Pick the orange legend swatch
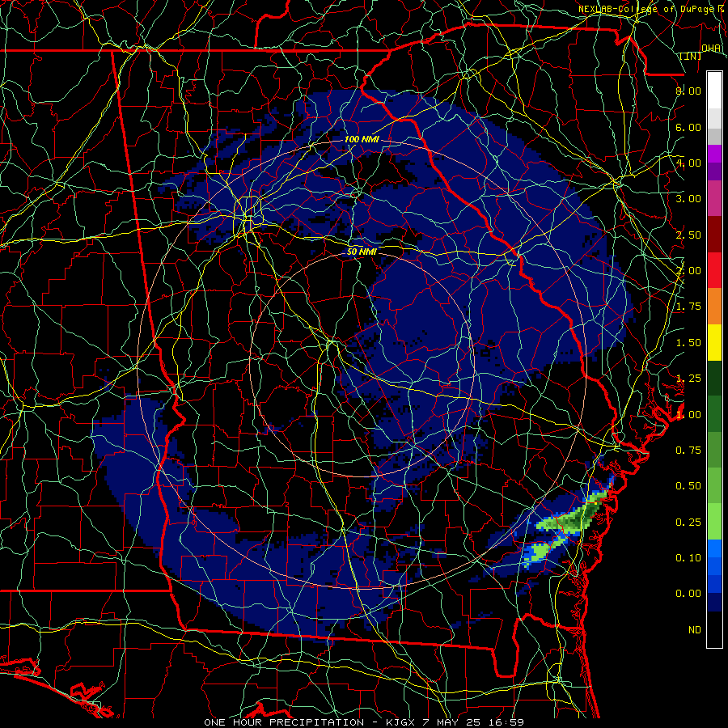 714,307
